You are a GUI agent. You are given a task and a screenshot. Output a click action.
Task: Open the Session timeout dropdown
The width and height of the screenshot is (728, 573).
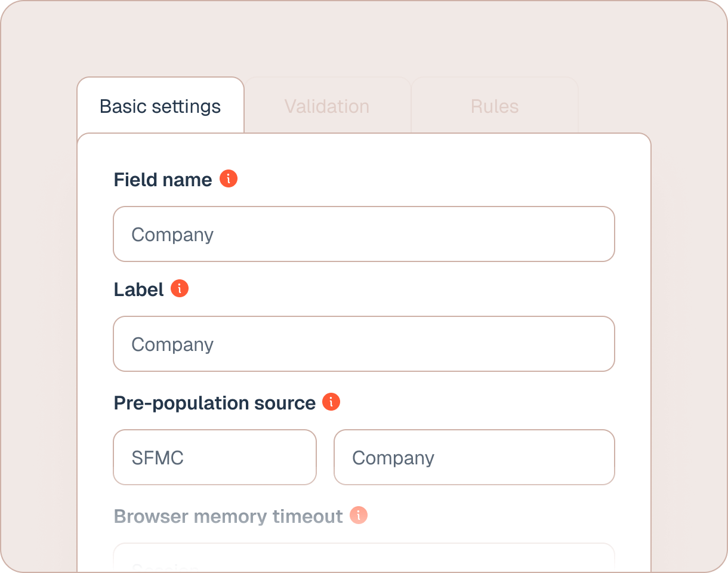364,561
